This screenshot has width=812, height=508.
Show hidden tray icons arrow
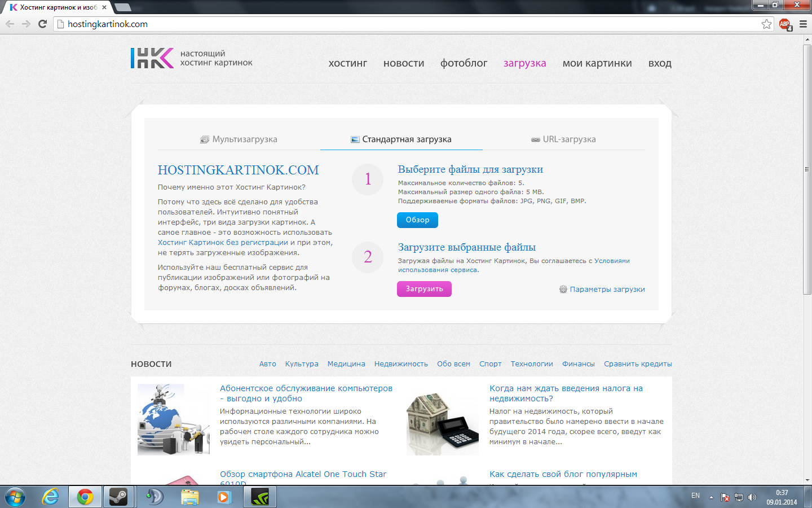(x=711, y=497)
